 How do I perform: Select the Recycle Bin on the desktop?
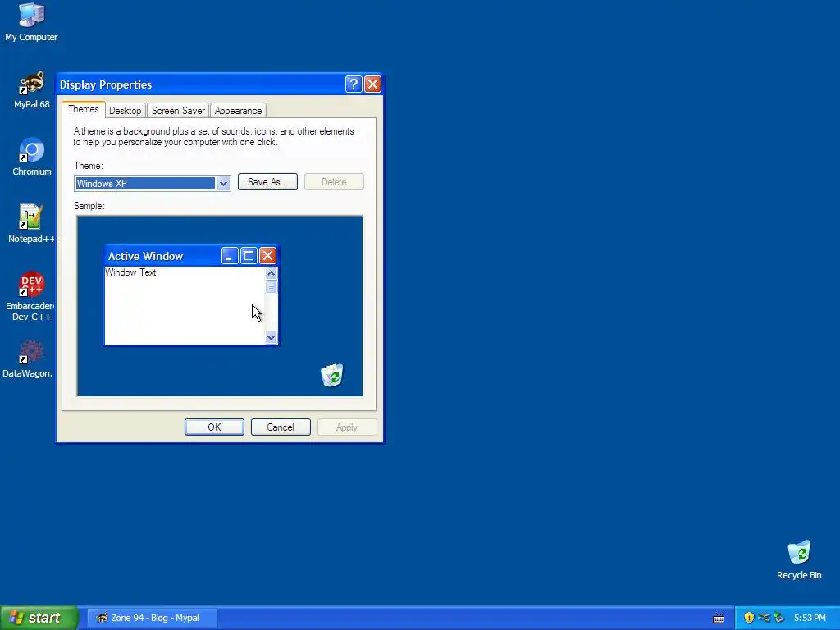799,560
